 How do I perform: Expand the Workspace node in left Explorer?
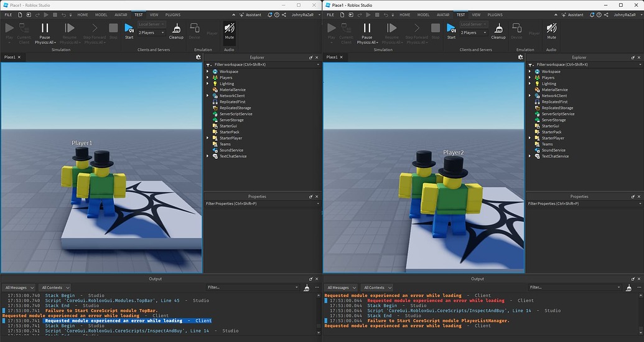click(x=208, y=72)
